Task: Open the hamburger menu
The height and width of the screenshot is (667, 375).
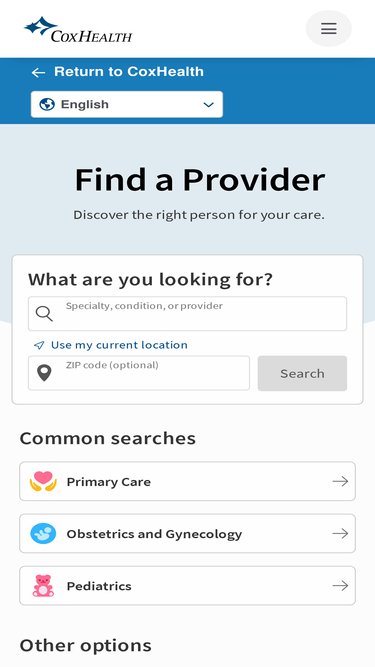Action: (329, 29)
